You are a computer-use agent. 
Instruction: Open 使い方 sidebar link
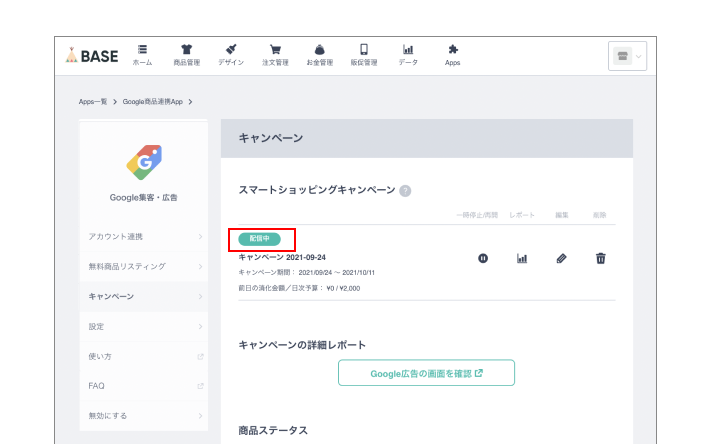[143, 356]
